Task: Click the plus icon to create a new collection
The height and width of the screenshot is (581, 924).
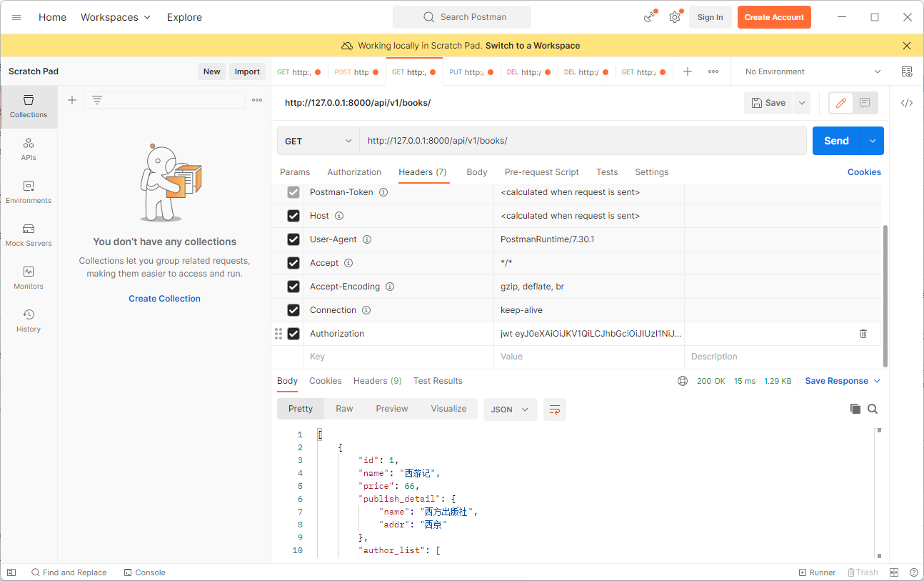Action: [72, 100]
